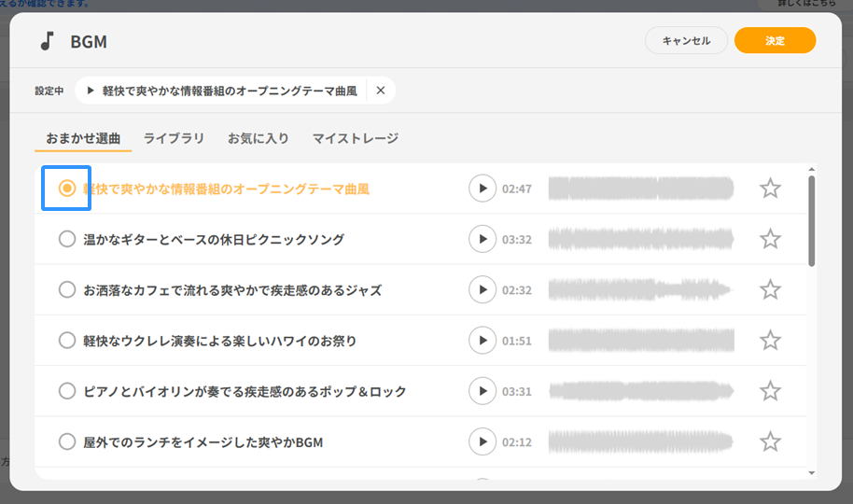Click the 決定 button
This screenshot has height=504, width=853.
(x=775, y=41)
